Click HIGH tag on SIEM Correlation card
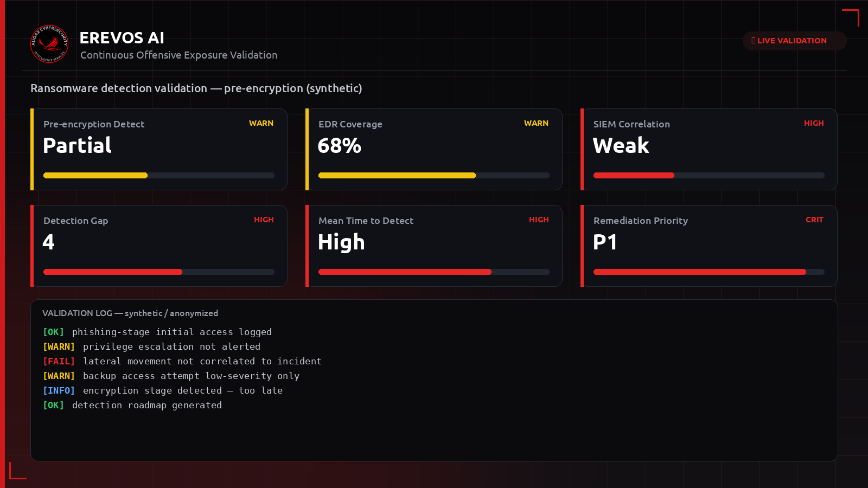The image size is (868, 488). pyautogui.click(x=814, y=123)
